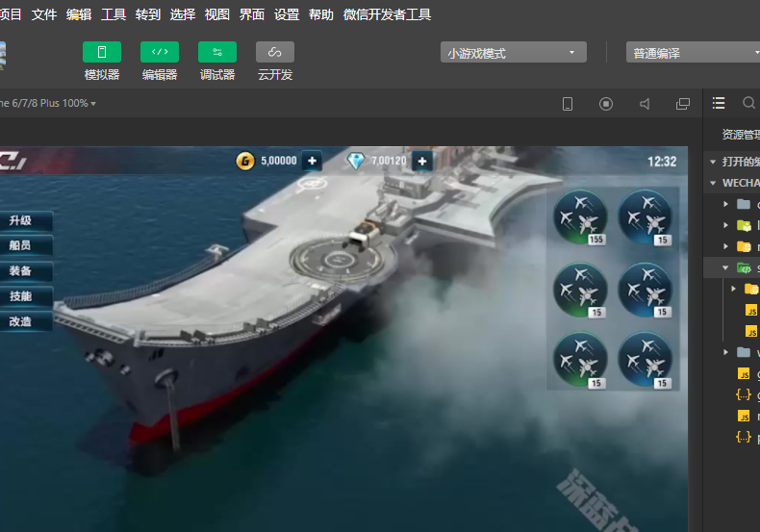The width and height of the screenshot is (760, 532).
Task: Click the 资源管理 explorer panel title
Action: (x=741, y=135)
